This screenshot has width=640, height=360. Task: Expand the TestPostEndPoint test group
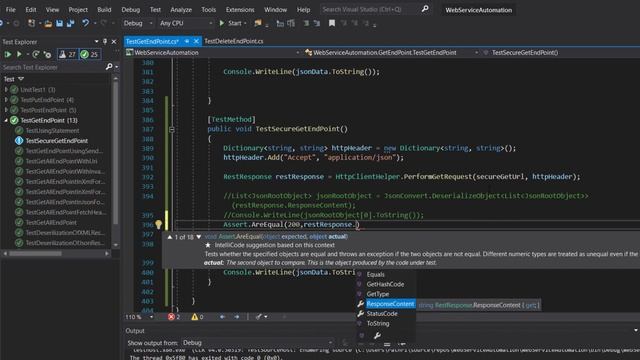6,110
